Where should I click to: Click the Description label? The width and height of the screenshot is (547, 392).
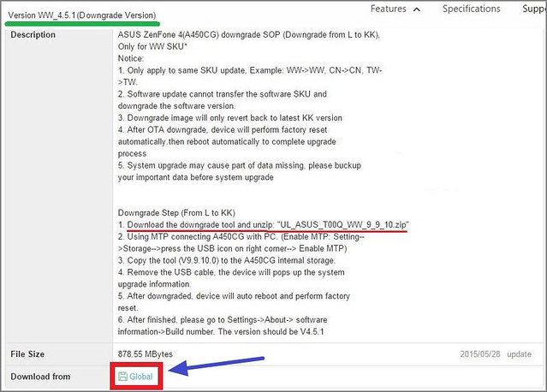[x=33, y=35]
